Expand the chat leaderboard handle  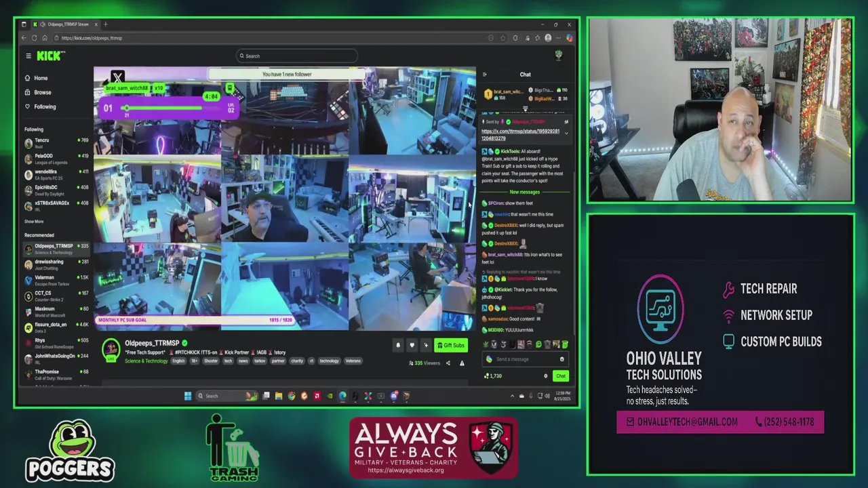pos(526,108)
